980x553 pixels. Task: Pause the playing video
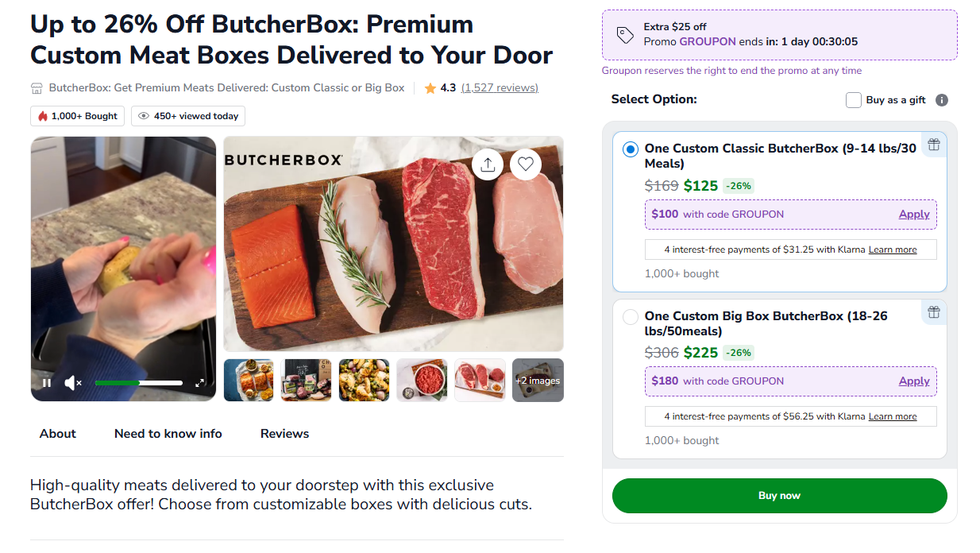[47, 382]
